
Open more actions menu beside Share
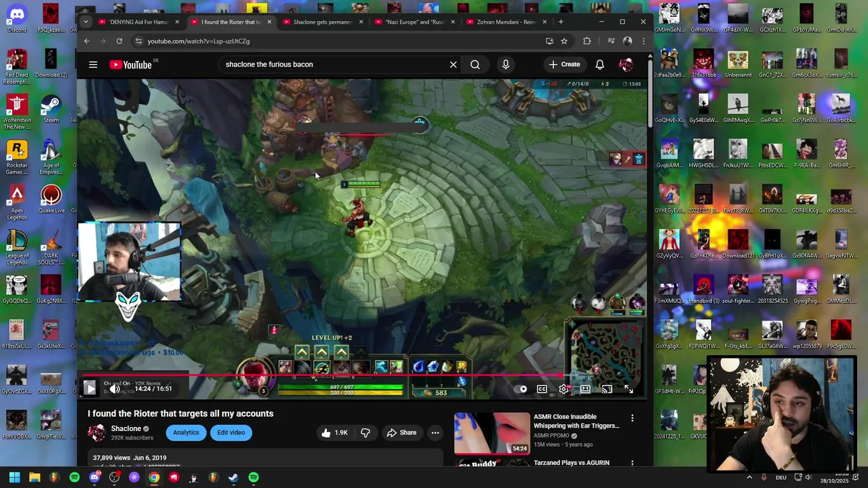pos(435,432)
